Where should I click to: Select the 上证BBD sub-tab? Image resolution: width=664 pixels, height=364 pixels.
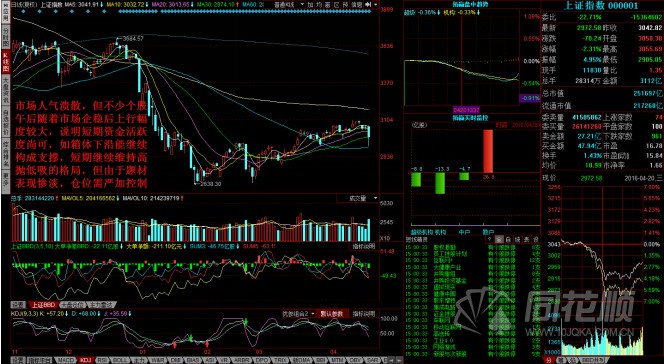click(43, 305)
